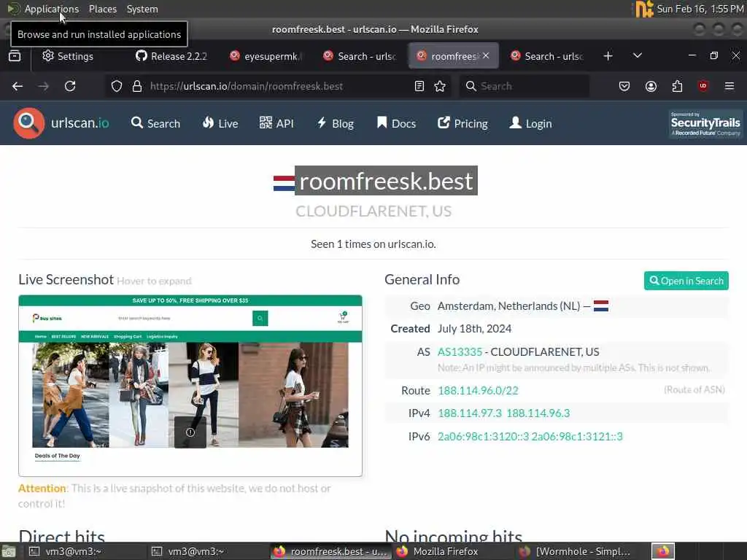This screenshot has width=747, height=560.
Task: Open the Pricing navigation link
Action: coord(462,123)
